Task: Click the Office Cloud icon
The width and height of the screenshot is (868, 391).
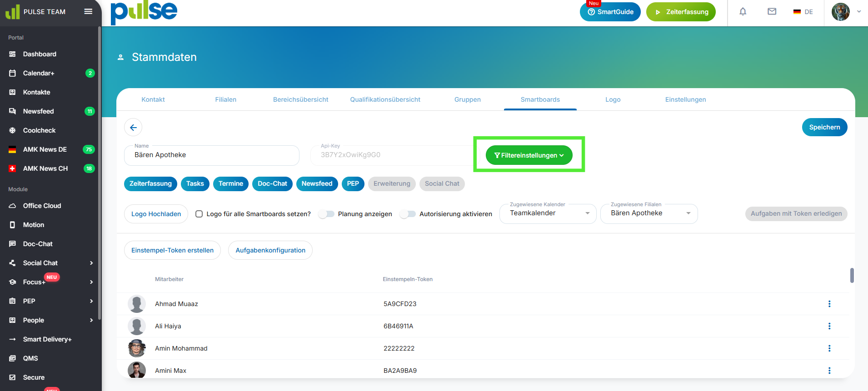Action: [x=13, y=206]
